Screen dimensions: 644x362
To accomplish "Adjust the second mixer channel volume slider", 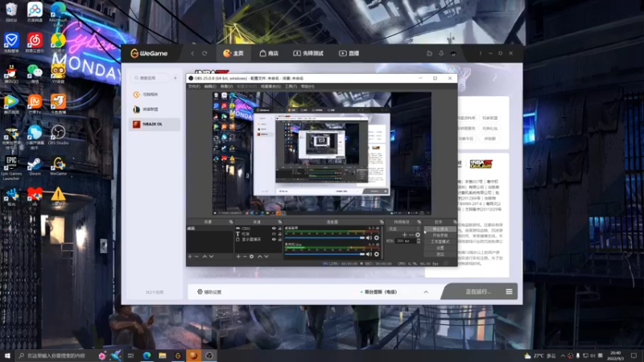I will pyautogui.click(x=324, y=254).
